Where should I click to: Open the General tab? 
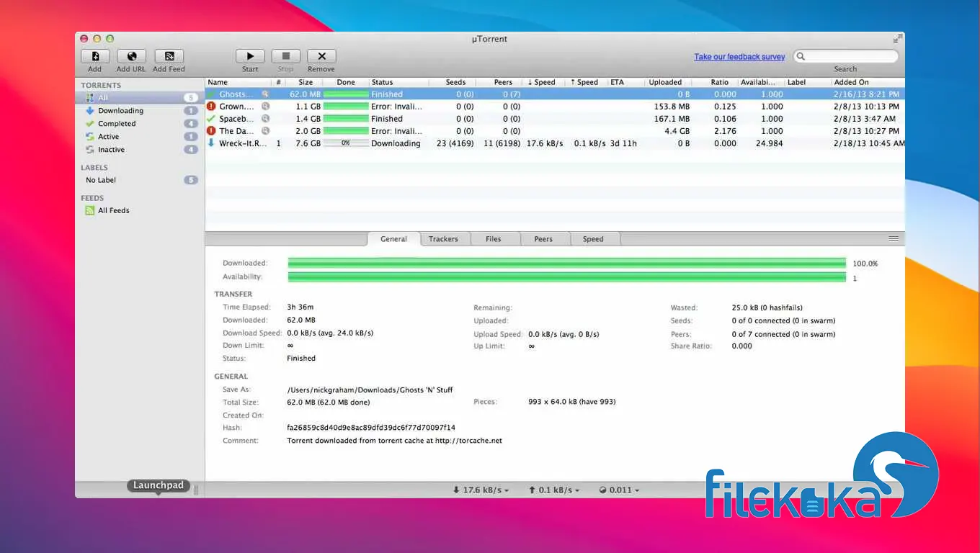393,239
